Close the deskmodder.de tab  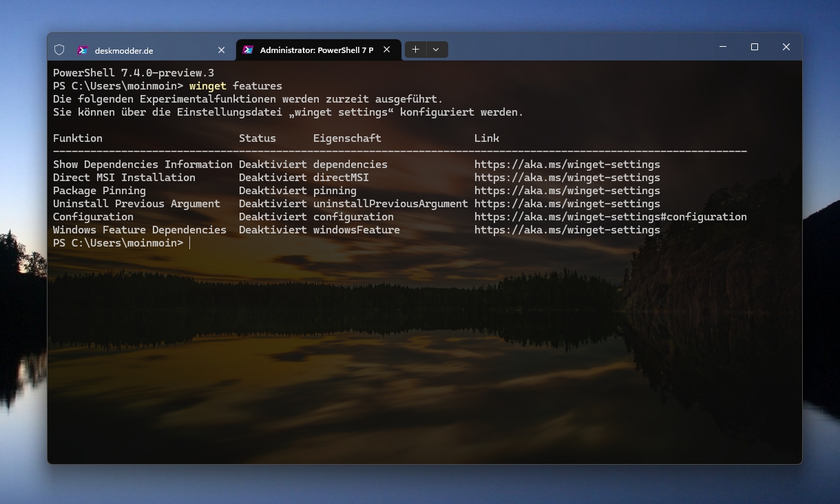221,50
